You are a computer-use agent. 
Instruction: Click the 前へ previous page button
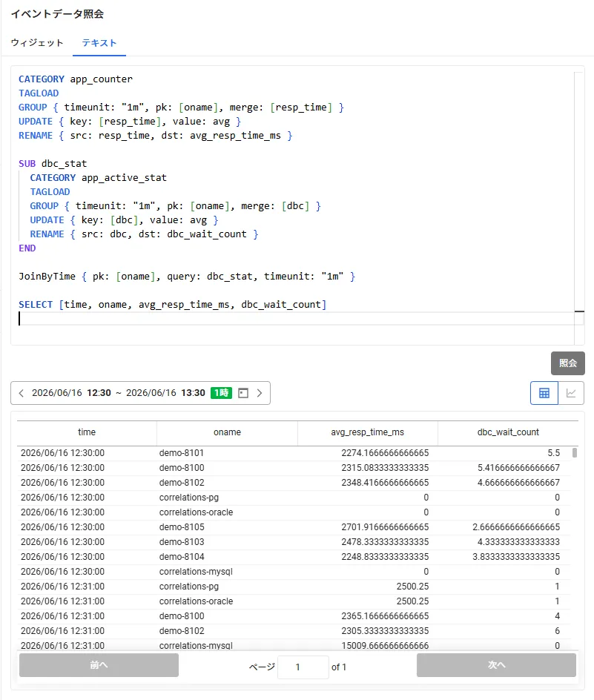99,665
